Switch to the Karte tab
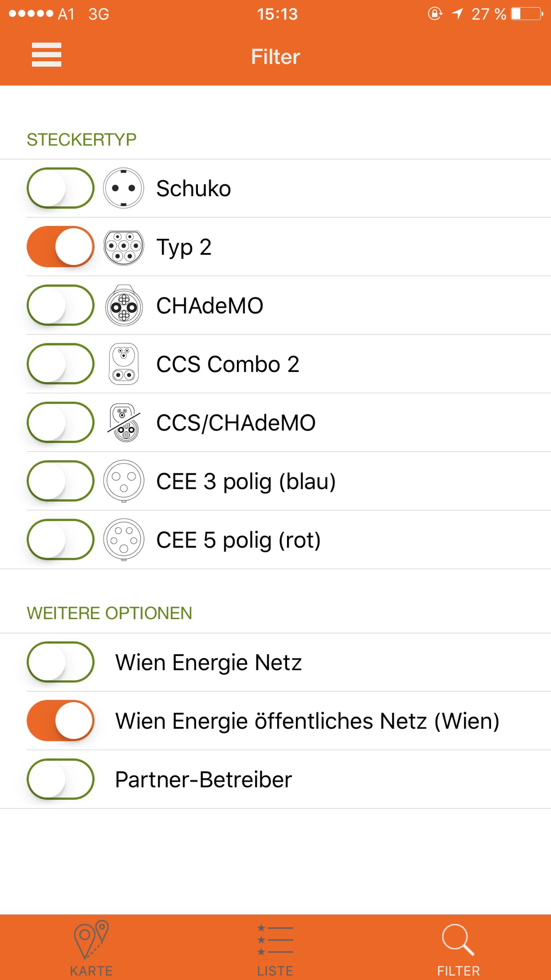 [x=91, y=948]
